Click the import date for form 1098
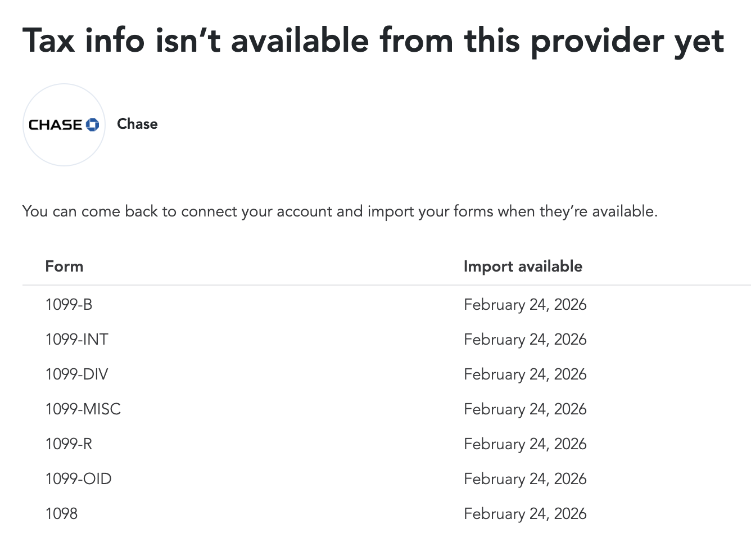 pos(524,514)
